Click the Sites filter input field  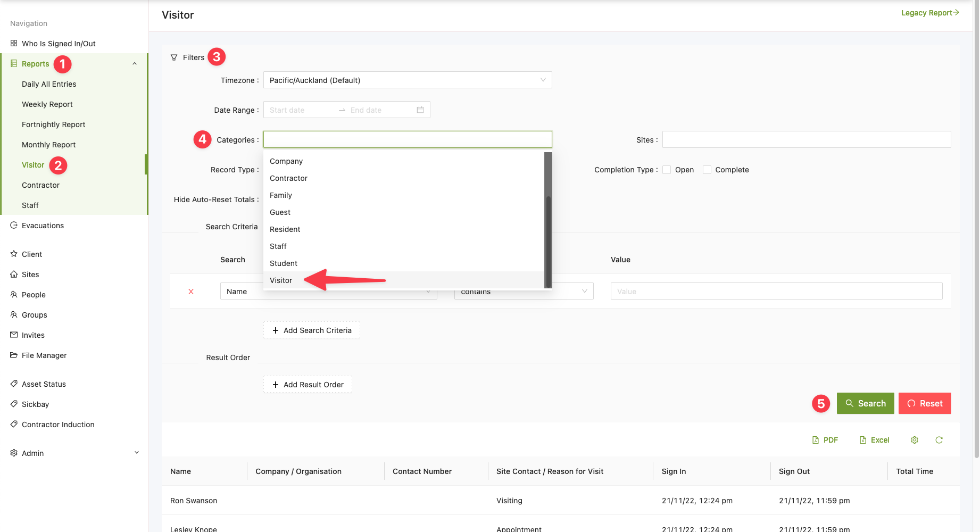click(x=806, y=140)
